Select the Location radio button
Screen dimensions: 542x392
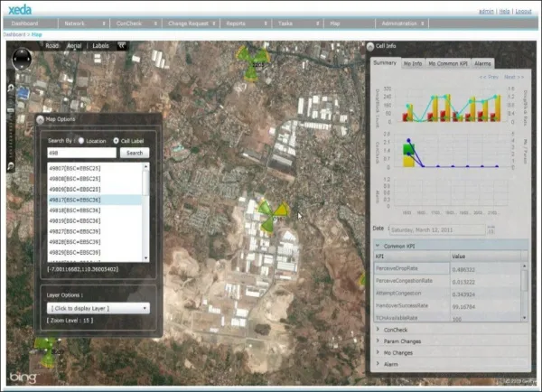coord(80,140)
